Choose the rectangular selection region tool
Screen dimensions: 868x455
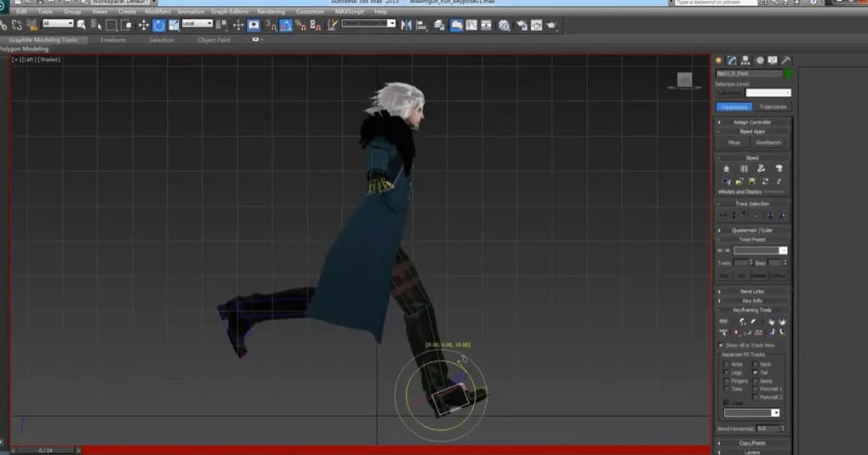pos(111,25)
